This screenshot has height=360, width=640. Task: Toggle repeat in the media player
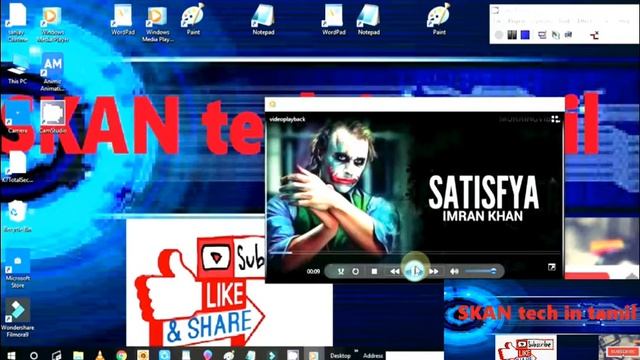coord(356,271)
